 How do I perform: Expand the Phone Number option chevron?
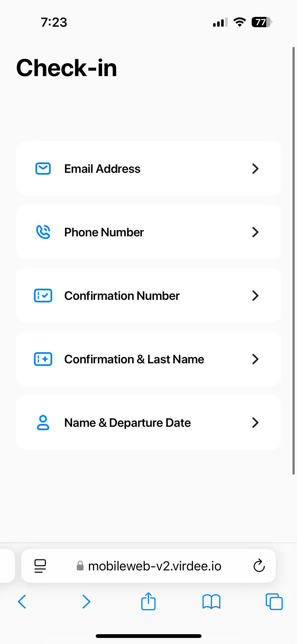pos(255,232)
